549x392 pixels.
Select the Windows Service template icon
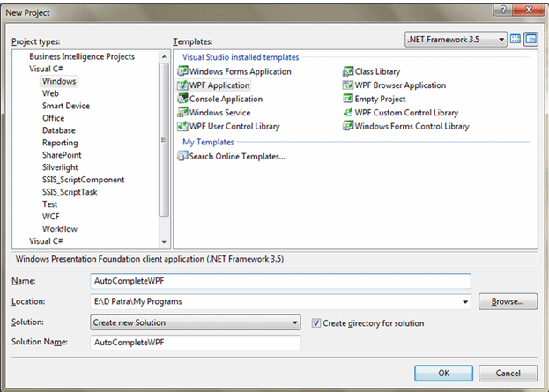(x=182, y=113)
